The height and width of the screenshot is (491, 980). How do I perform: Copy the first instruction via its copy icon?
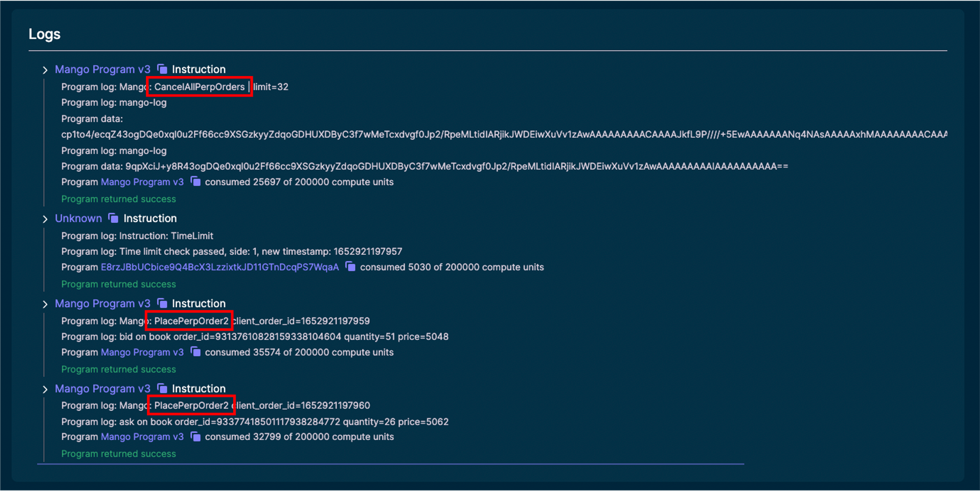coord(162,69)
